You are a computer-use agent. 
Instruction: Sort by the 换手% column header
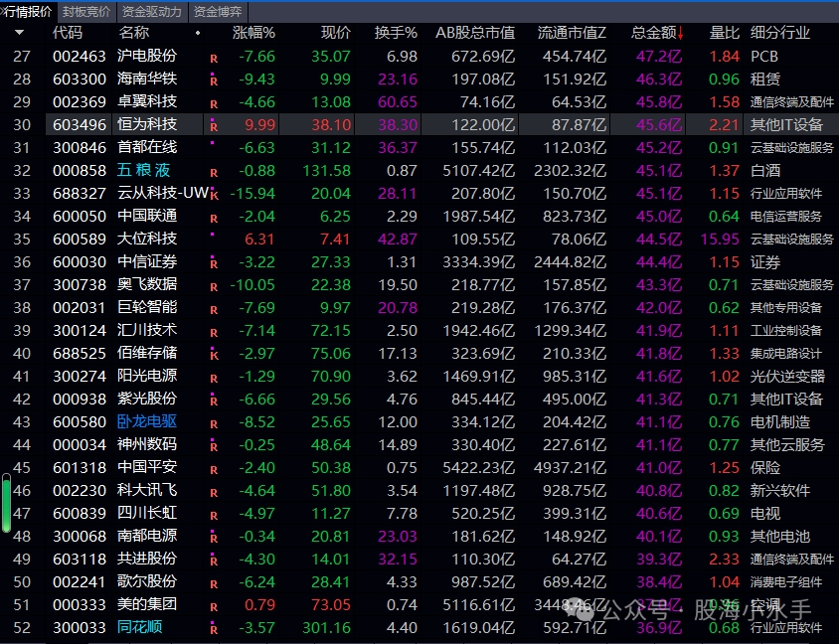click(396, 33)
